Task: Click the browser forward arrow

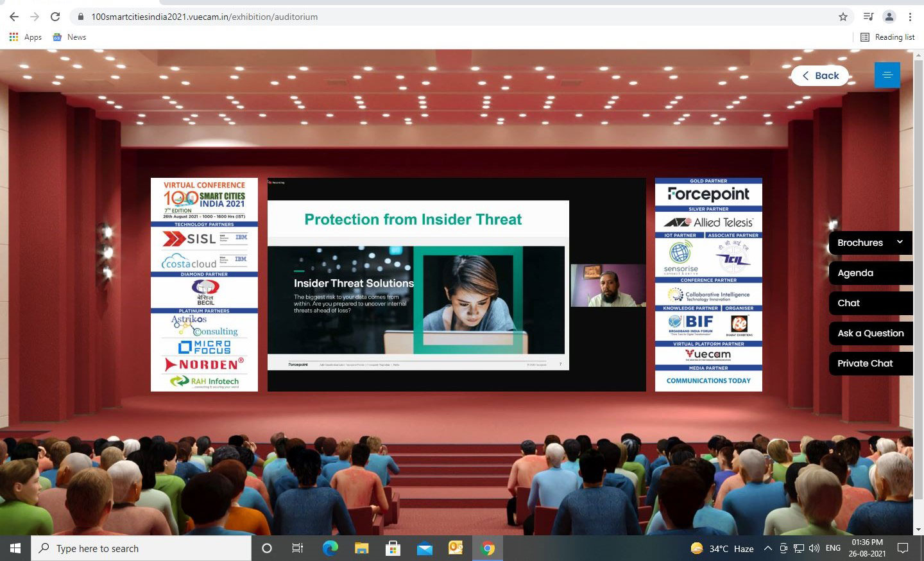Action: pyautogui.click(x=35, y=17)
